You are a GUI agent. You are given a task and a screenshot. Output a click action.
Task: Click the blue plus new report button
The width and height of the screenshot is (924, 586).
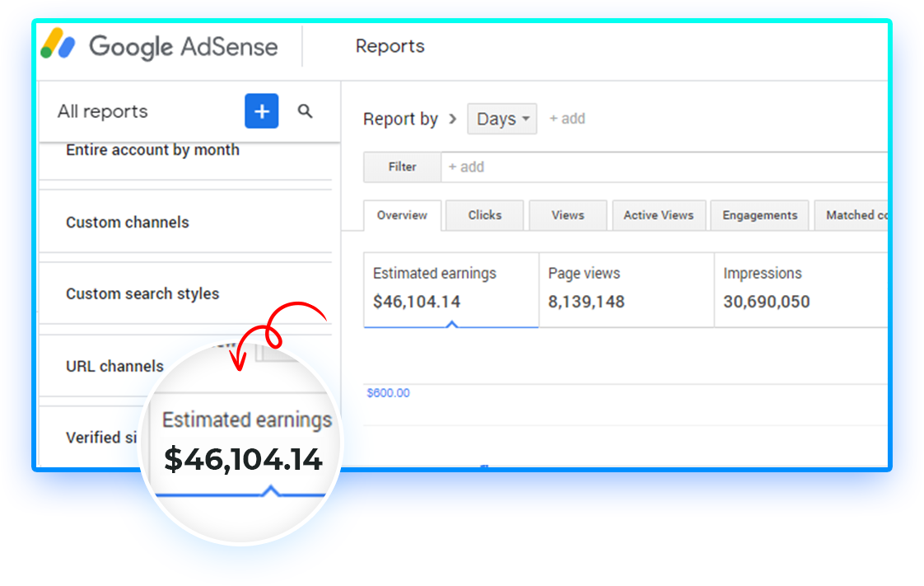click(x=262, y=110)
